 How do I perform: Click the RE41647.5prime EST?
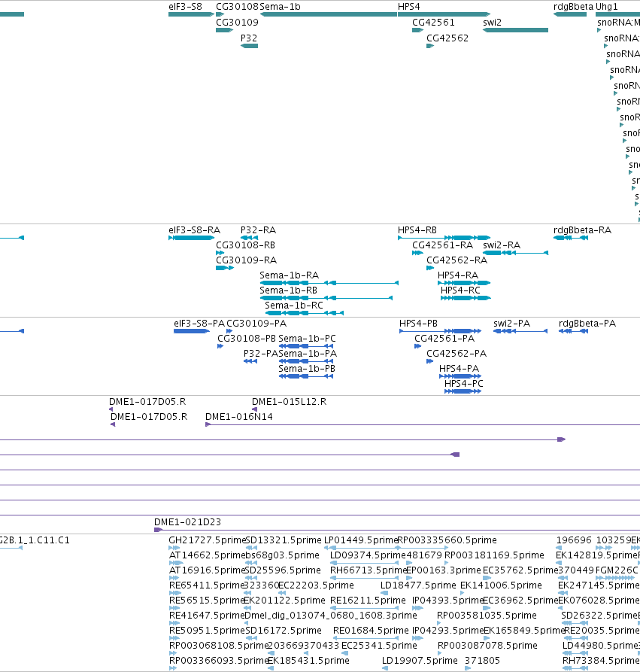(174, 623)
